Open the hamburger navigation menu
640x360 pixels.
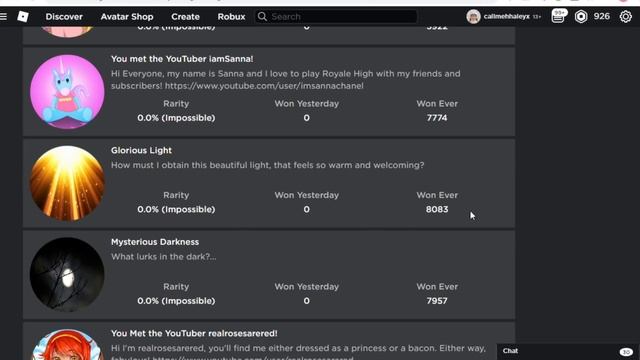click(4, 17)
